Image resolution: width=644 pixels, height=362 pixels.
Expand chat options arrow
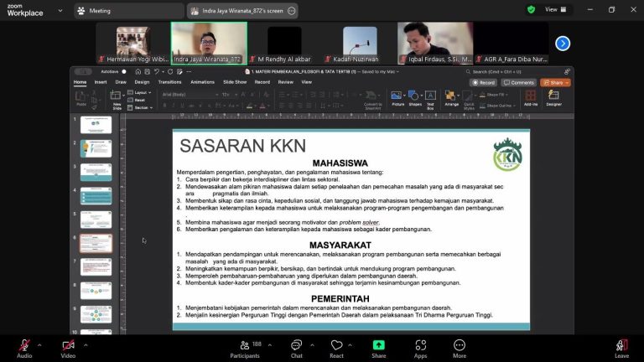[x=312, y=345]
